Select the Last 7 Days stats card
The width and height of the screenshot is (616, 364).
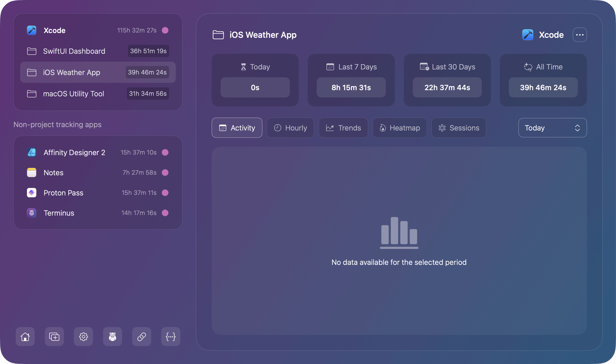[351, 80]
